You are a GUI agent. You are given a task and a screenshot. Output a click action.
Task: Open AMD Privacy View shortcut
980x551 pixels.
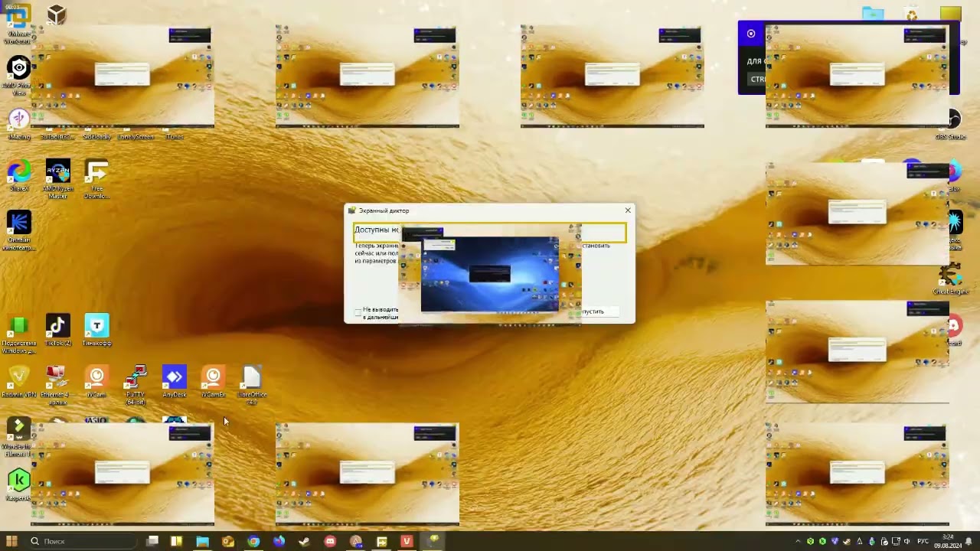[18, 75]
